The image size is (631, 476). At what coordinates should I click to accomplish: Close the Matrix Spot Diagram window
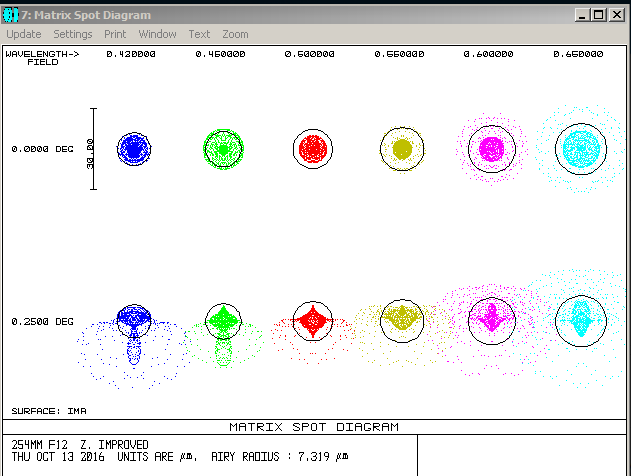[x=617, y=15]
